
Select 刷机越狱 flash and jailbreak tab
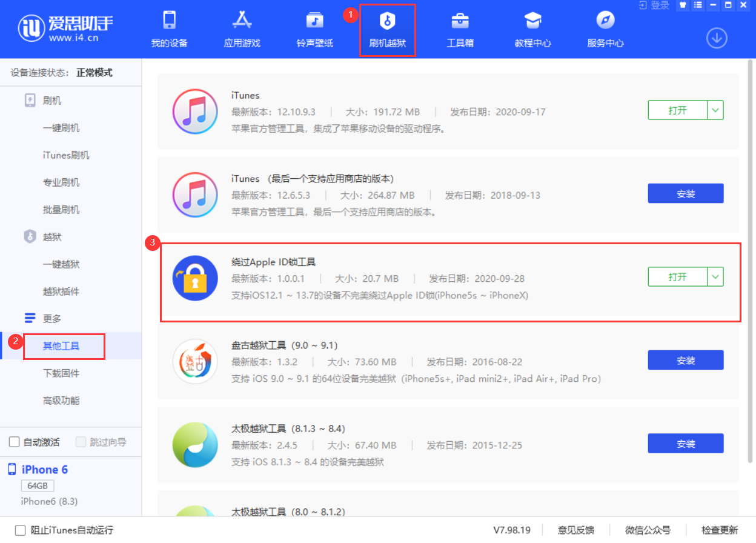[x=387, y=29]
